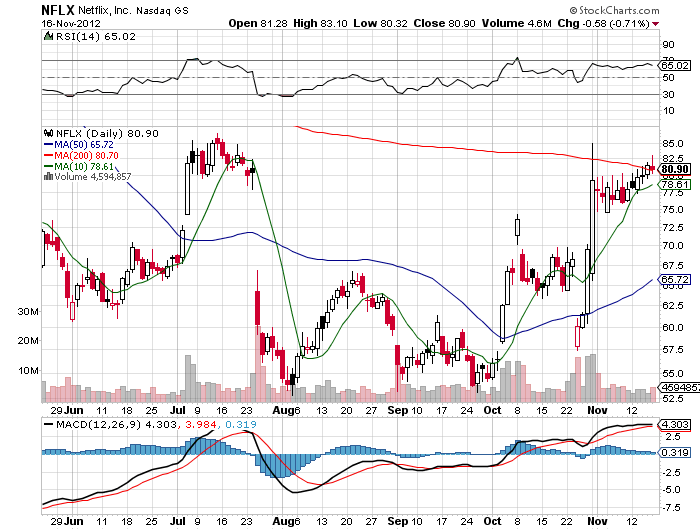Click the RSI axis label 10
Viewport: 700px width, 530px height.
(x=668, y=111)
